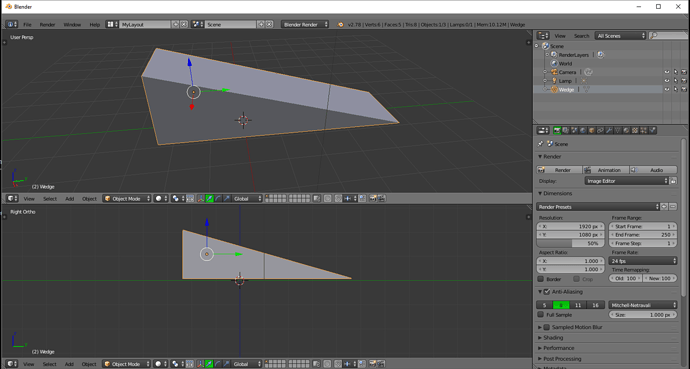Viewport: 690px width, 369px height.
Task: Select anti-aliasing samples 11 button
Action: 578,305
